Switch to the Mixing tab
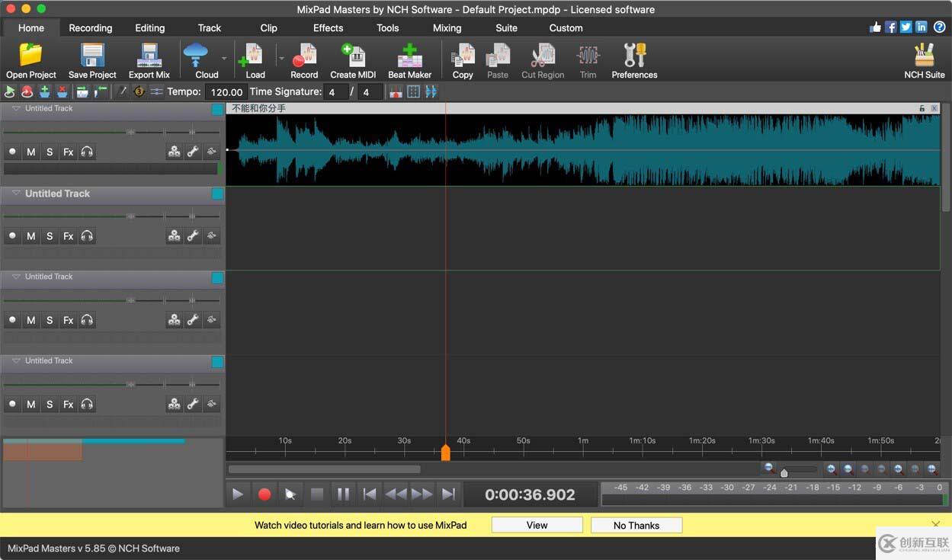Viewport: 952px width, 560px height. coord(446,27)
